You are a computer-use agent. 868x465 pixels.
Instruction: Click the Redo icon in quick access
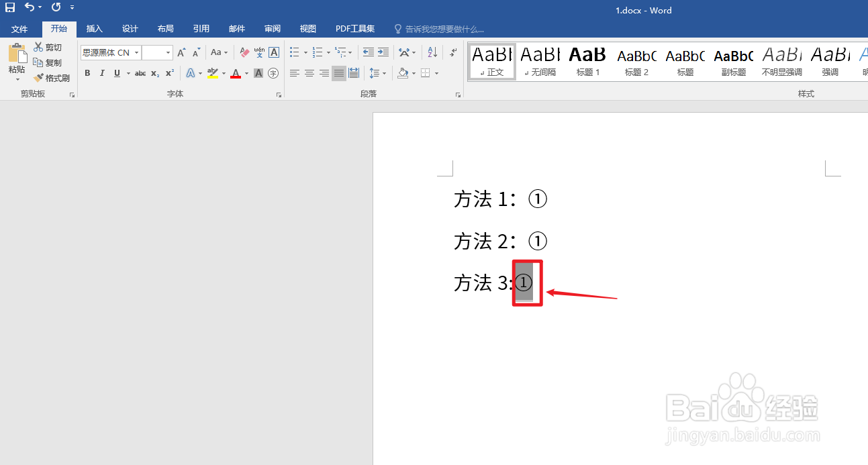pos(56,7)
